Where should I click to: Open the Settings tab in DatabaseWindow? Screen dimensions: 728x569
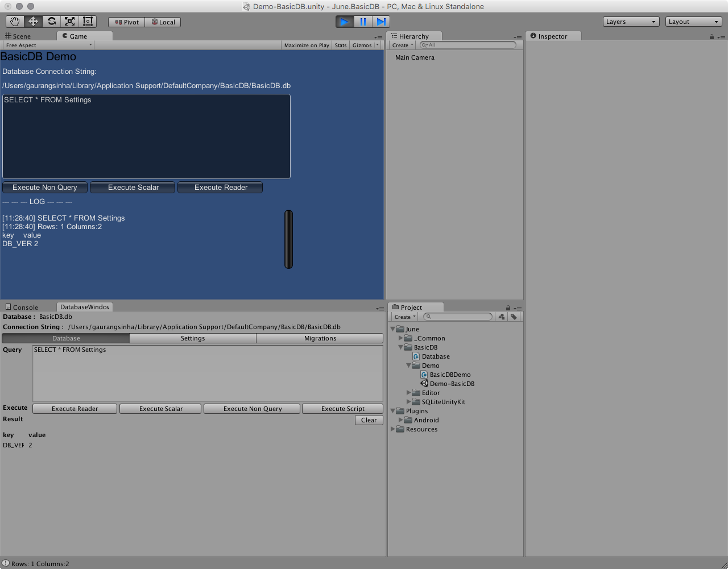point(193,338)
